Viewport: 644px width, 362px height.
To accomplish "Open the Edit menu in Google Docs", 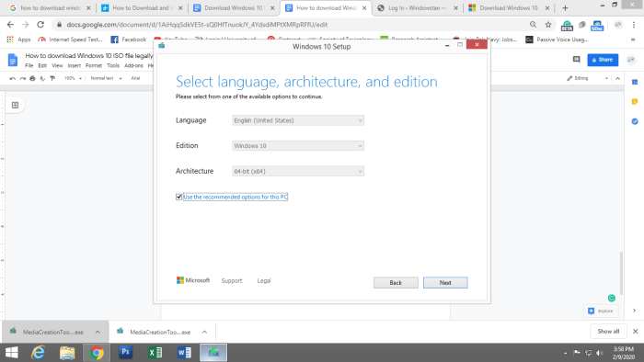I will [42, 65].
